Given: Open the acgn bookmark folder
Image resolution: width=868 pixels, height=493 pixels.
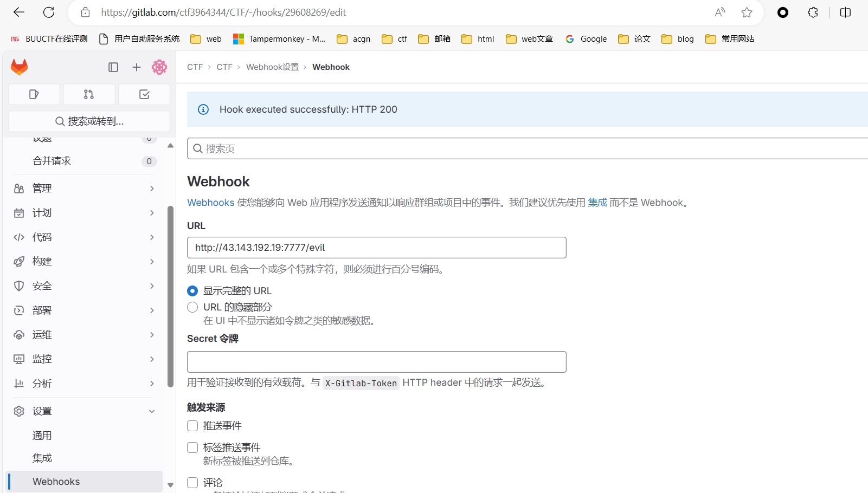Looking at the screenshot, I should click(x=353, y=39).
